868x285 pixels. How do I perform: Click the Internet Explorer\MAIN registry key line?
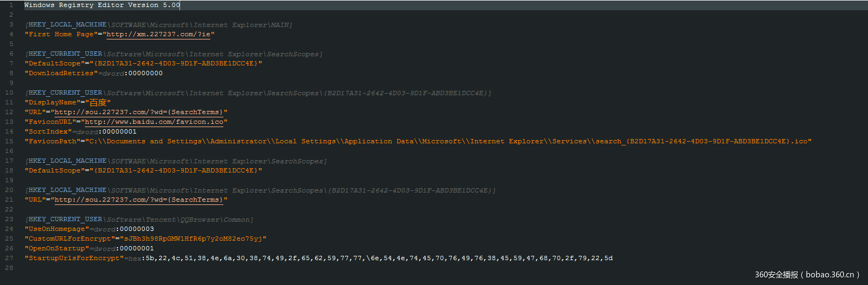[158, 25]
